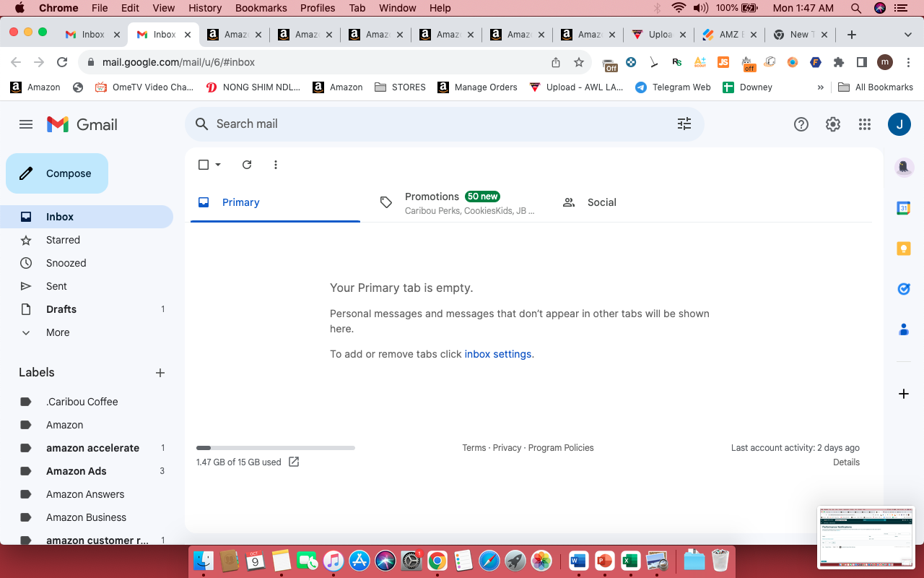Viewport: 924px width, 578px height.
Task: Switch to the New Tab browser tab
Action: (801, 34)
